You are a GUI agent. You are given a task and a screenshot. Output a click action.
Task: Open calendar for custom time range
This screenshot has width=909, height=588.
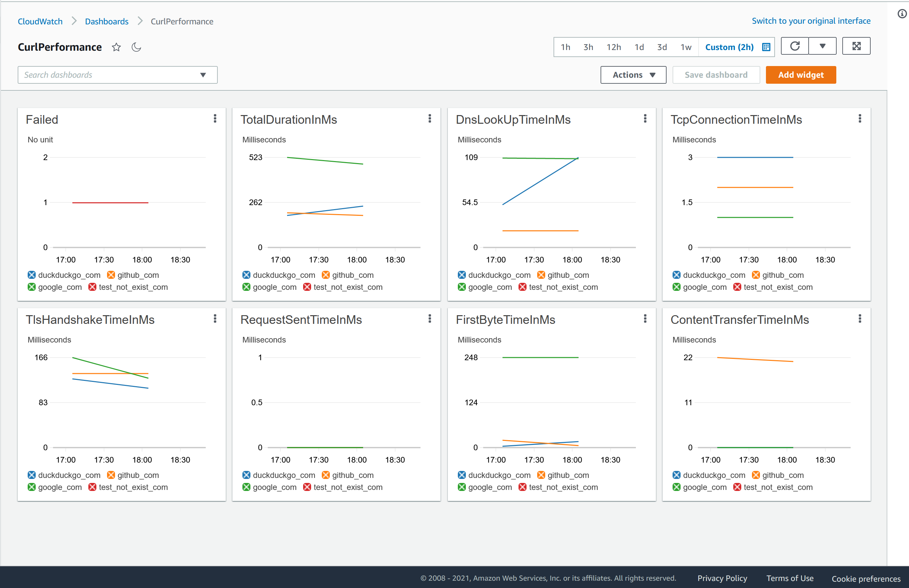(766, 47)
